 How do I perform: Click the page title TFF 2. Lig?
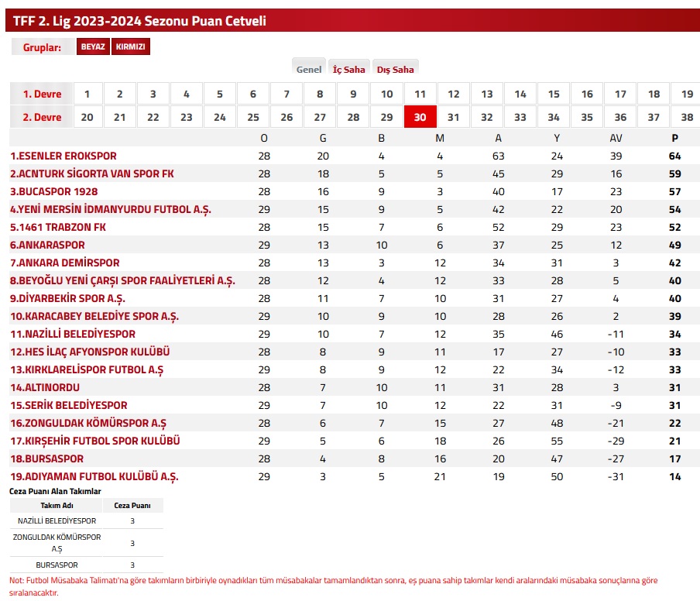point(139,21)
